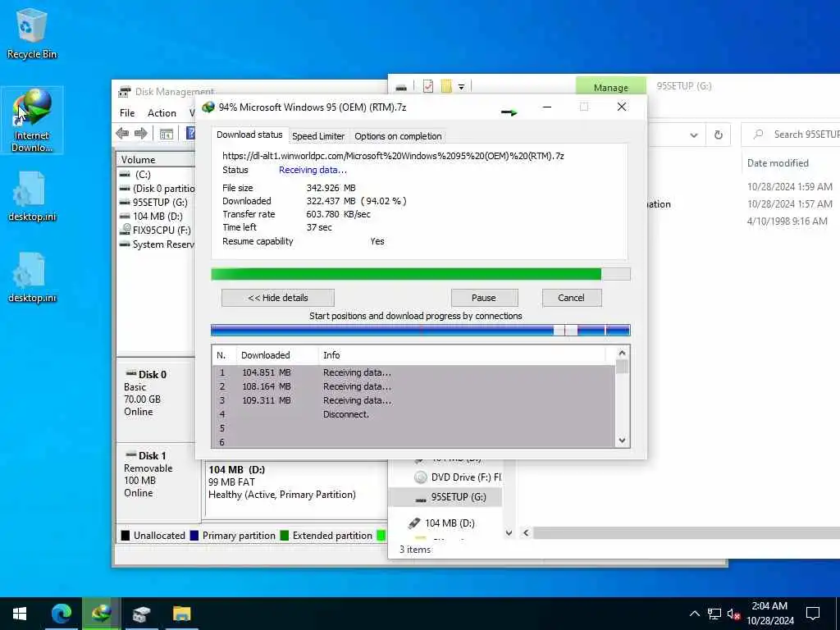Click the Explorer refresh icon
The height and width of the screenshot is (630, 840).
719,135
